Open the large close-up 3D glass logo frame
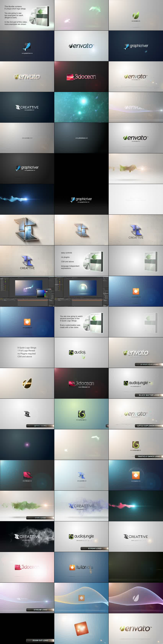163x644 pixels. [27, 230]
